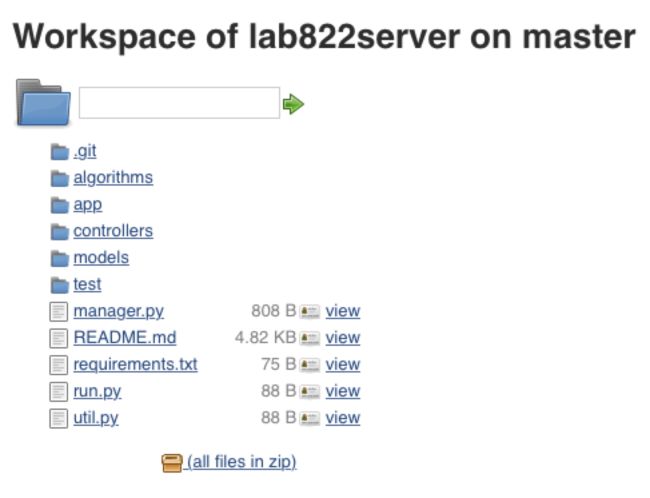Click the large workspace folder icon
This screenshot has width=650, height=498.
click(x=43, y=102)
